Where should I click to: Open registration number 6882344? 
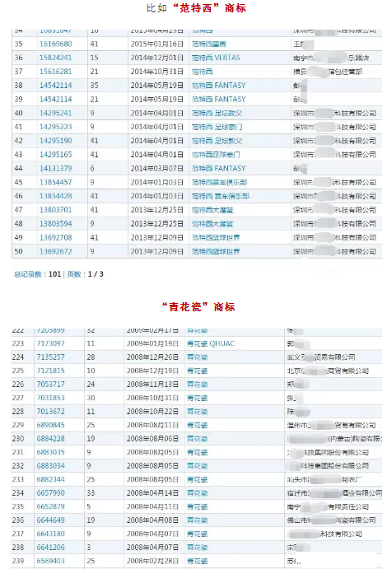[50, 479]
